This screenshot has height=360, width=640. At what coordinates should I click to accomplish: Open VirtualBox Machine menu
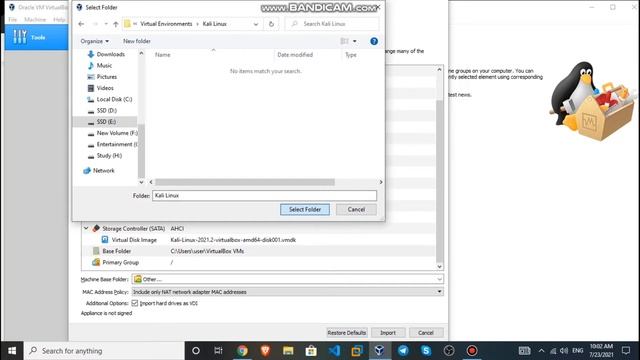point(35,20)
